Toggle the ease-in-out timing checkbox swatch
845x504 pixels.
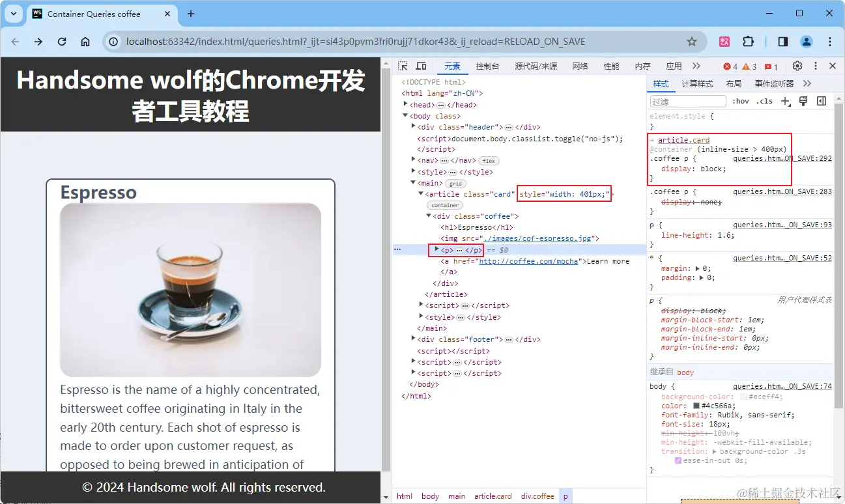(678, 460)
